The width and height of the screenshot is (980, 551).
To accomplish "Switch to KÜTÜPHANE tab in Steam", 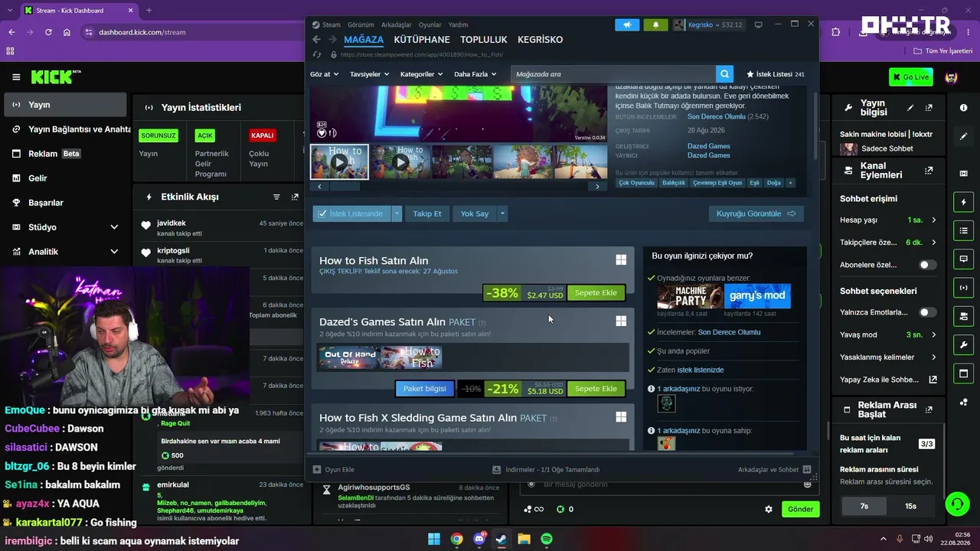I will point(422,40).
